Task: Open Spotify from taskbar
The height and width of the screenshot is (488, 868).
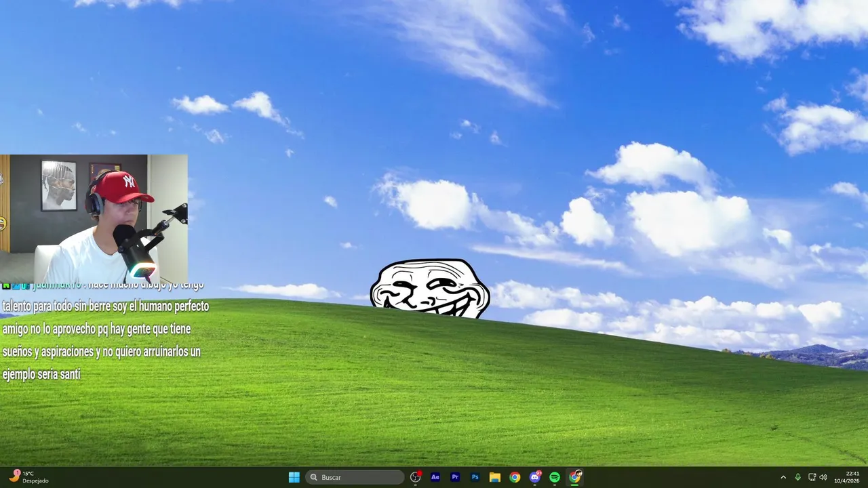Action: pyautogui.click(x=555, y=477)
